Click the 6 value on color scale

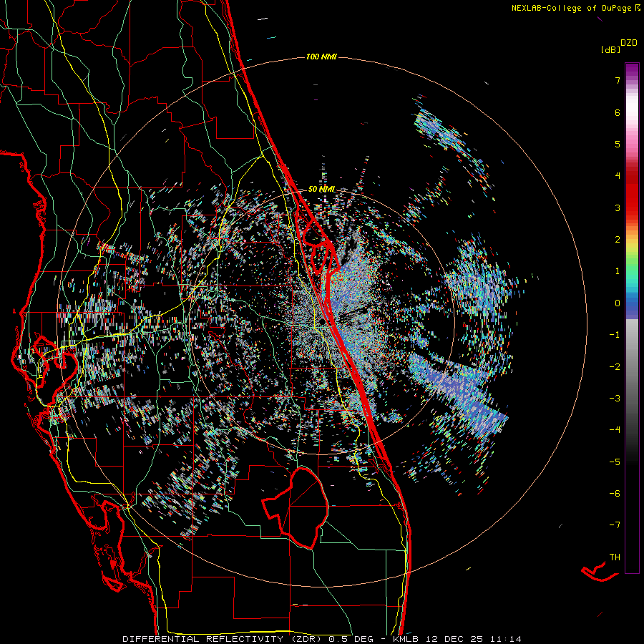pos(618,112)
